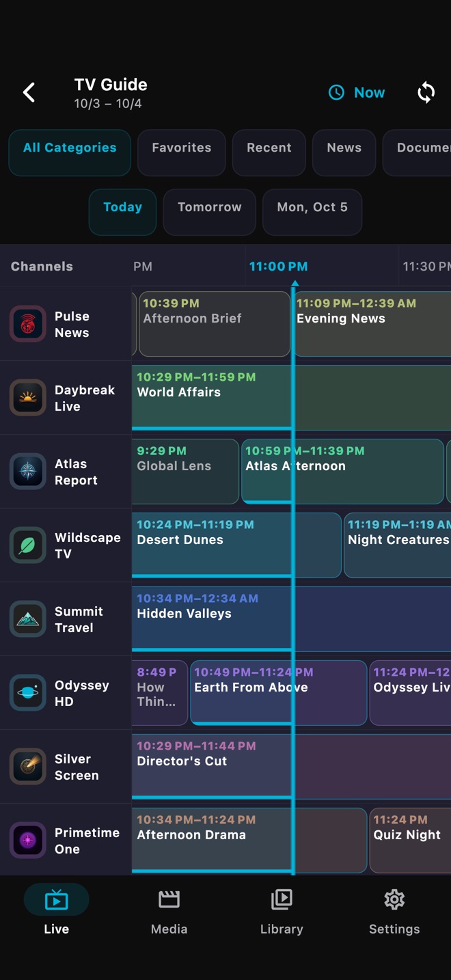The height and width of the screenshot is (980, 451).
Task: Click the 10/3 – 10/4 date range
Action: (x=108, y=104)
